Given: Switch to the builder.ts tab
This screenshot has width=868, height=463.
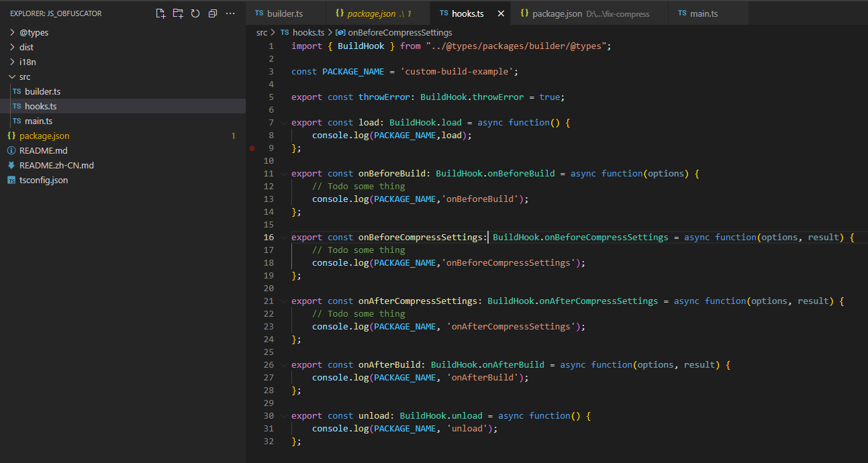Looking at the screenshot, I should [284, 13].
